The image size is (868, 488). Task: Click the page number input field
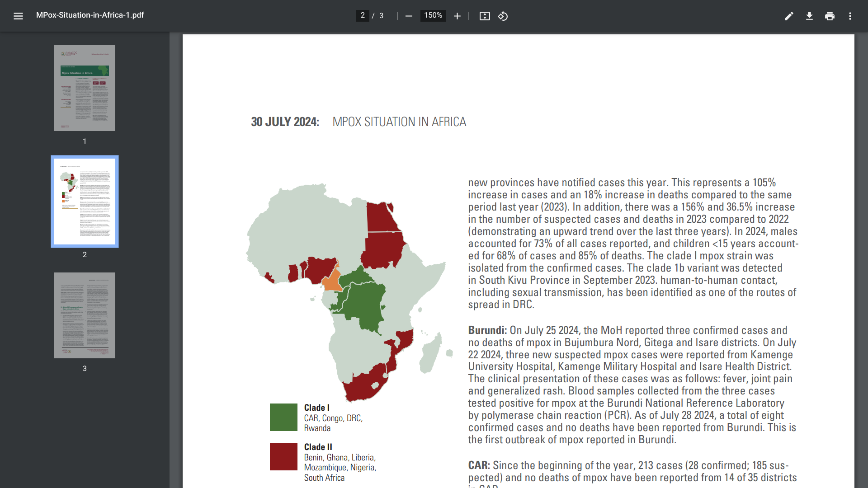(x=363, y=15)
